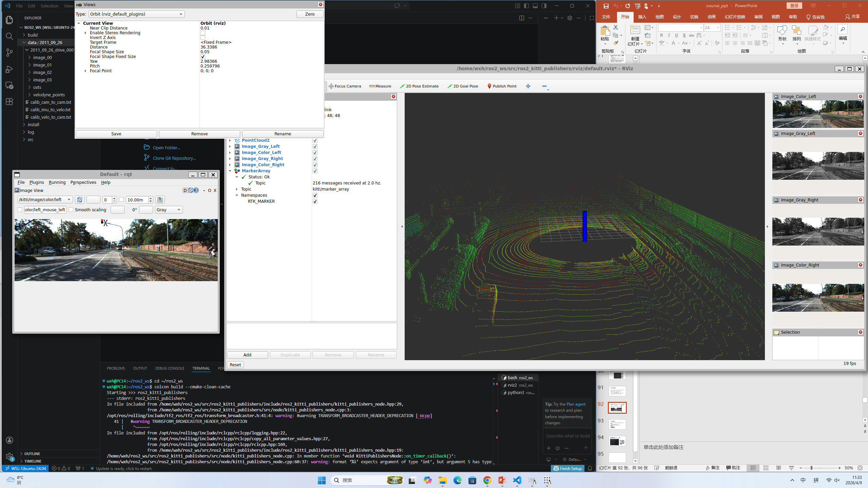Open Plugins menu in rqt window

(37, 182)
